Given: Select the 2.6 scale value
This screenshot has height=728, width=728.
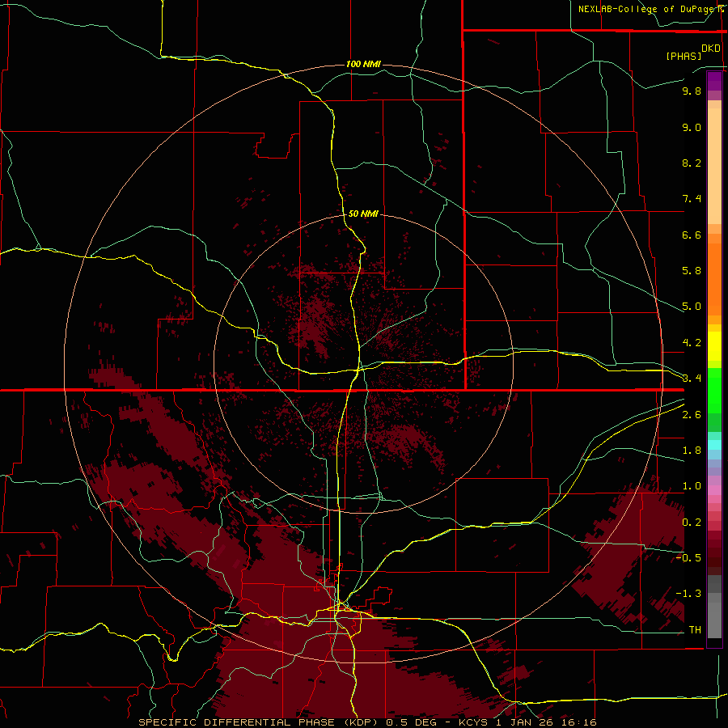Looking at the screenshot, I should pyautogui.click(x=692, y=415).
